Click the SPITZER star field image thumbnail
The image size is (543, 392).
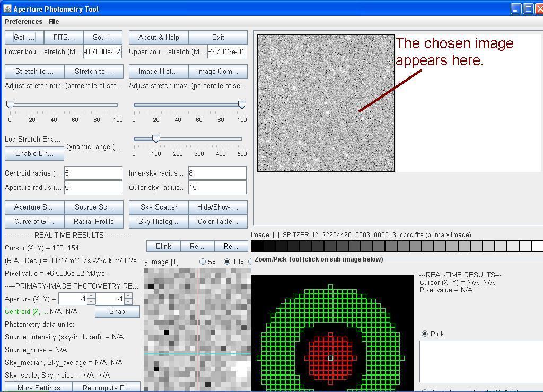(326, 103)
